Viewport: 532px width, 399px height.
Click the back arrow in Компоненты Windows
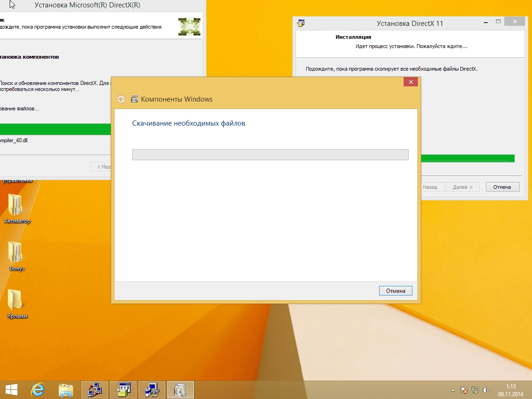click(121, 99)
